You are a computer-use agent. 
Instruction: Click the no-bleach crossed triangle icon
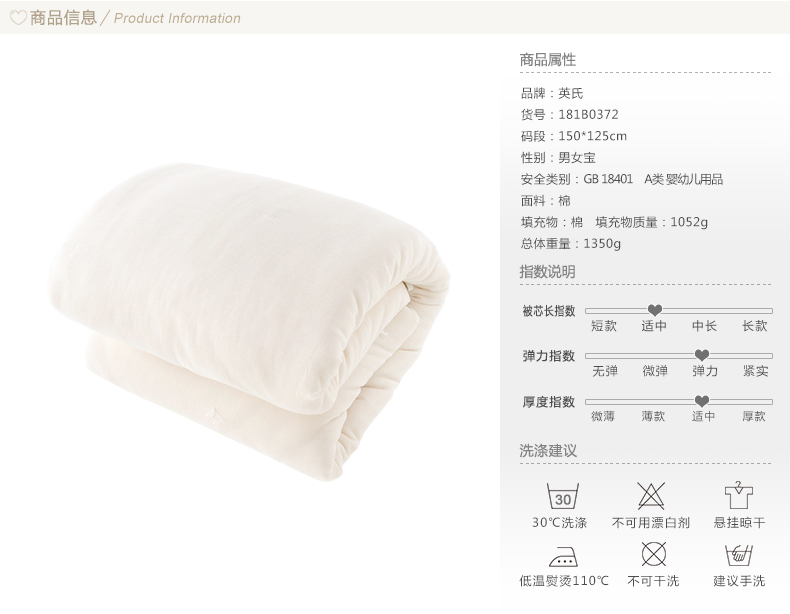point(650,496)
